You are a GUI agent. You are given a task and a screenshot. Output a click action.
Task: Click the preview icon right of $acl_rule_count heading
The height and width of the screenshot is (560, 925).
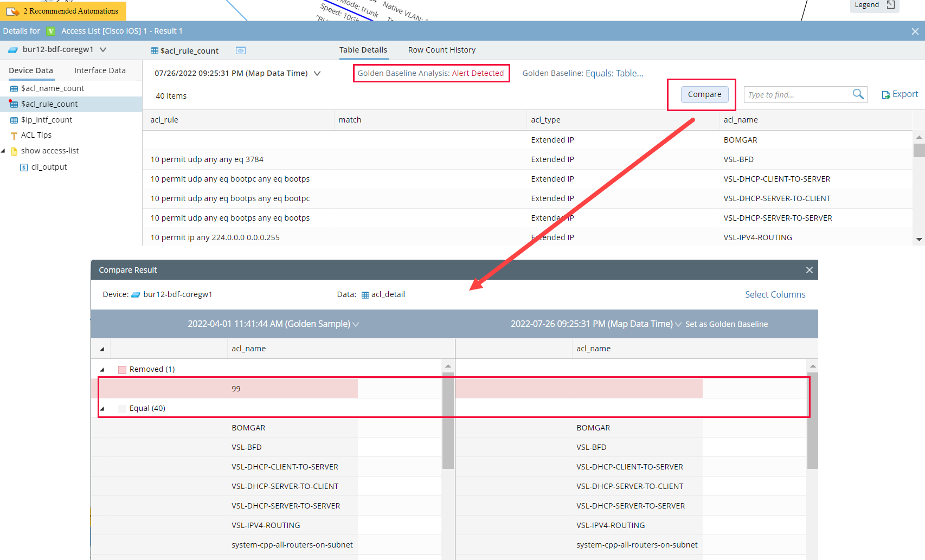tap(241, 50)
